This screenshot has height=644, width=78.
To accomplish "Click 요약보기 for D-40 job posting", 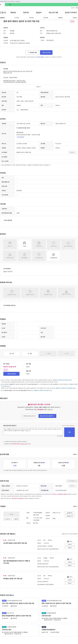I will point(70,544).
